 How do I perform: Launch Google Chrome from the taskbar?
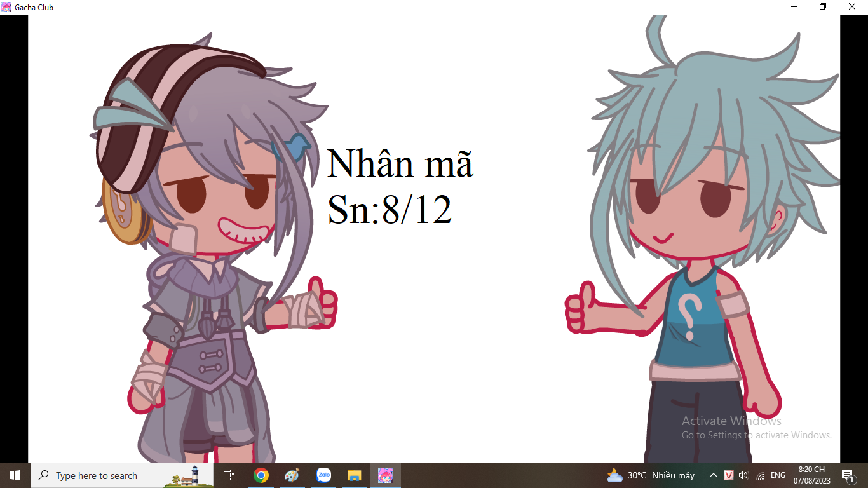click(261, 475)
